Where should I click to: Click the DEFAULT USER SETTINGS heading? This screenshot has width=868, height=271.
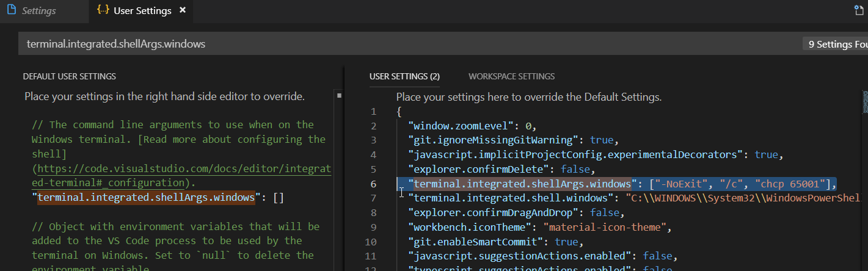[69, 76]
